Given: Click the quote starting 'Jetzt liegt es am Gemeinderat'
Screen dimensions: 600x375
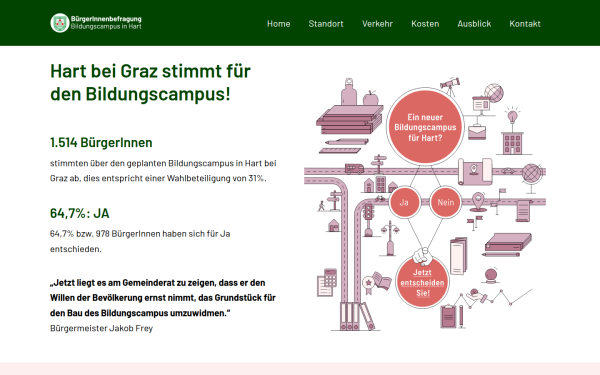Looking at the screenshot, I should tap(163, 298).
